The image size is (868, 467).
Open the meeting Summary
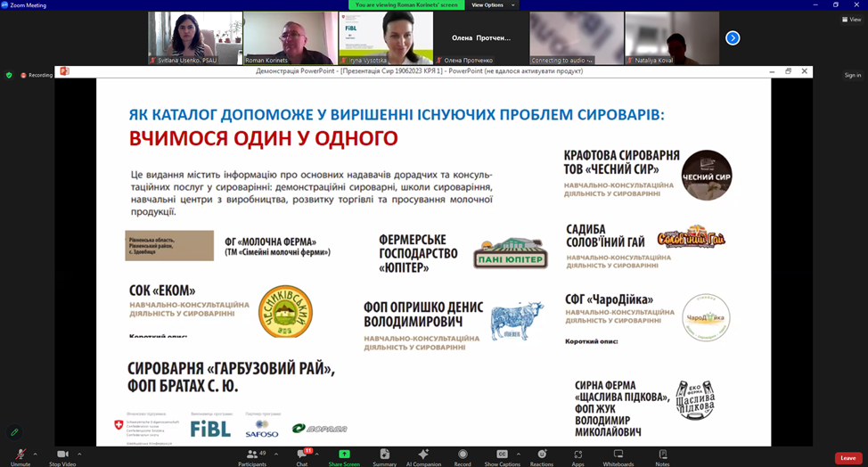coord(385,457)
